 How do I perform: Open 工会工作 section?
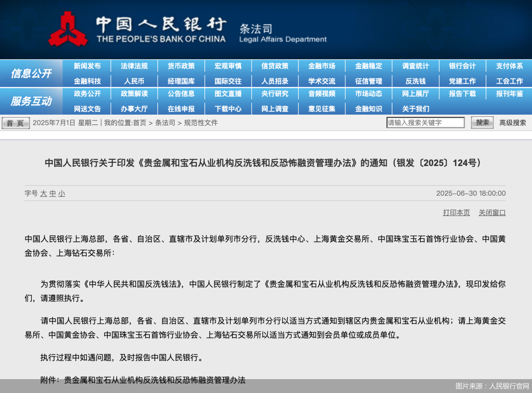[509, 81]
